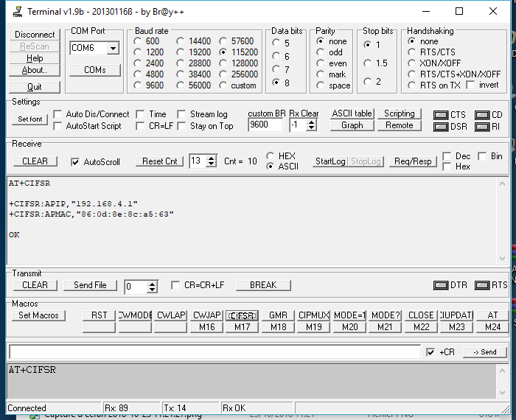
Task: Click the Req/Resp button
Action: pos(413,161)
